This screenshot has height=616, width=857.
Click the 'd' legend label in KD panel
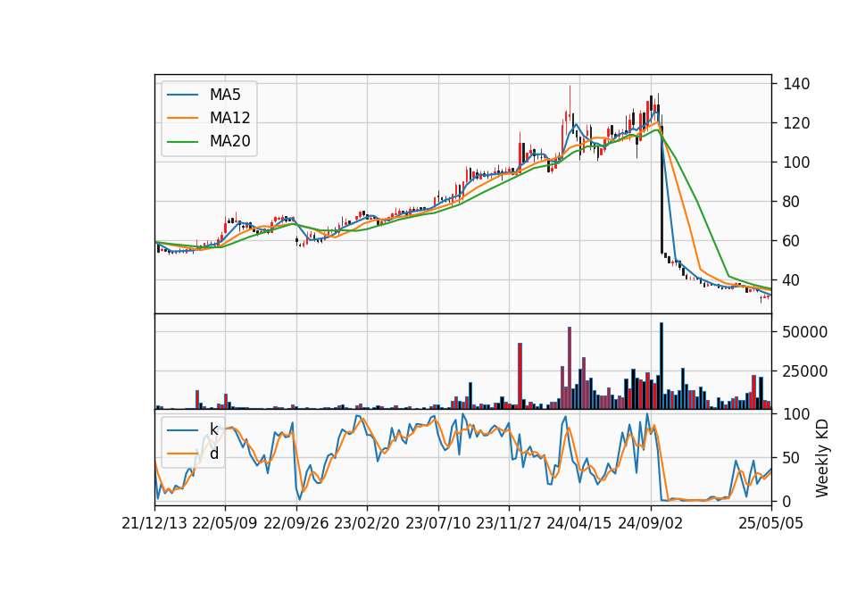coord(213,454)
